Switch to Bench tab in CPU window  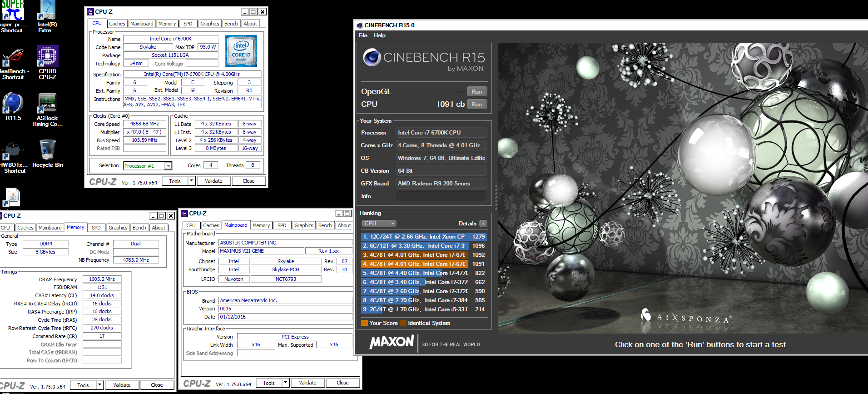coord(231,24)
